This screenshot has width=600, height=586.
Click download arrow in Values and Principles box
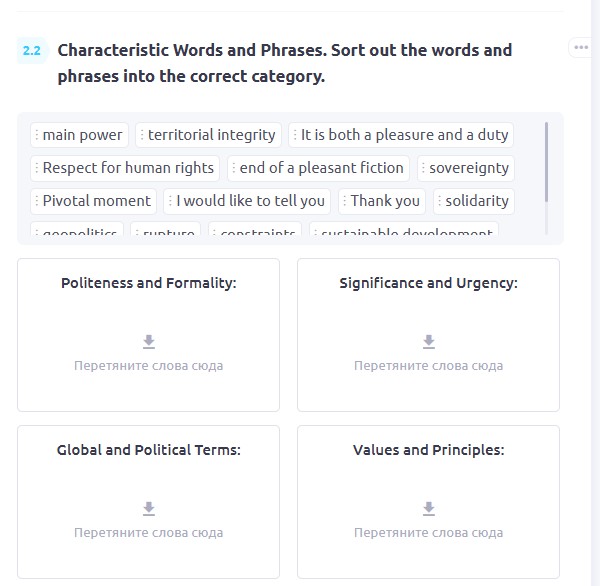point(428,509)
